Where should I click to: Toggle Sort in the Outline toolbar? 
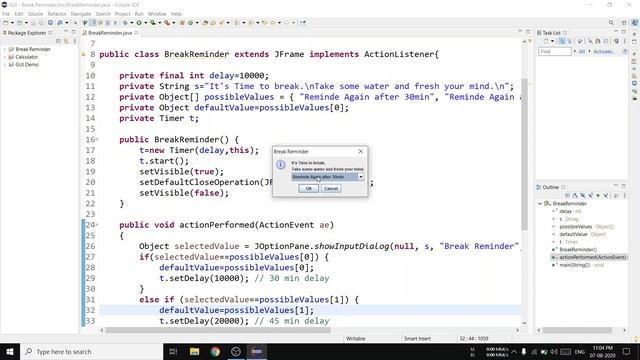[x=575, y=195]
